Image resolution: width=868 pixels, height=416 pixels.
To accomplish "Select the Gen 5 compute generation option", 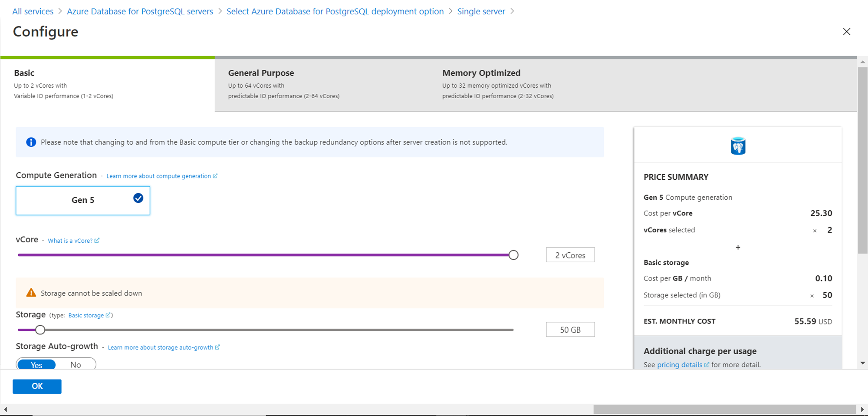I will [83, 200].
